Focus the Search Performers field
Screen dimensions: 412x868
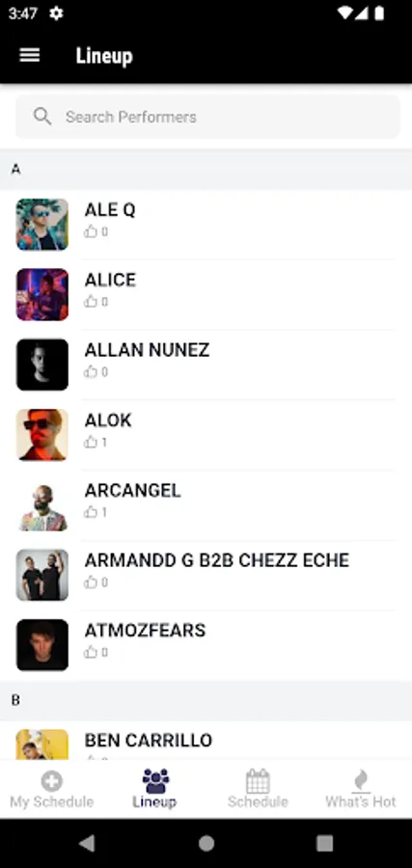click(207, 117)
